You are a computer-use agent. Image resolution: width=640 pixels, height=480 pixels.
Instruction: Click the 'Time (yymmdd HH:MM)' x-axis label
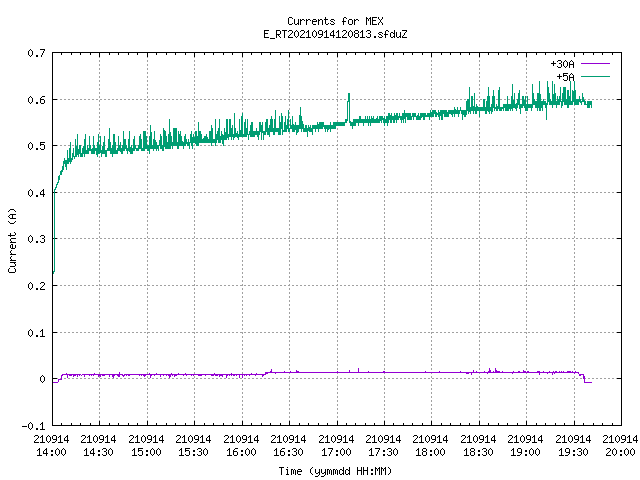335,471
